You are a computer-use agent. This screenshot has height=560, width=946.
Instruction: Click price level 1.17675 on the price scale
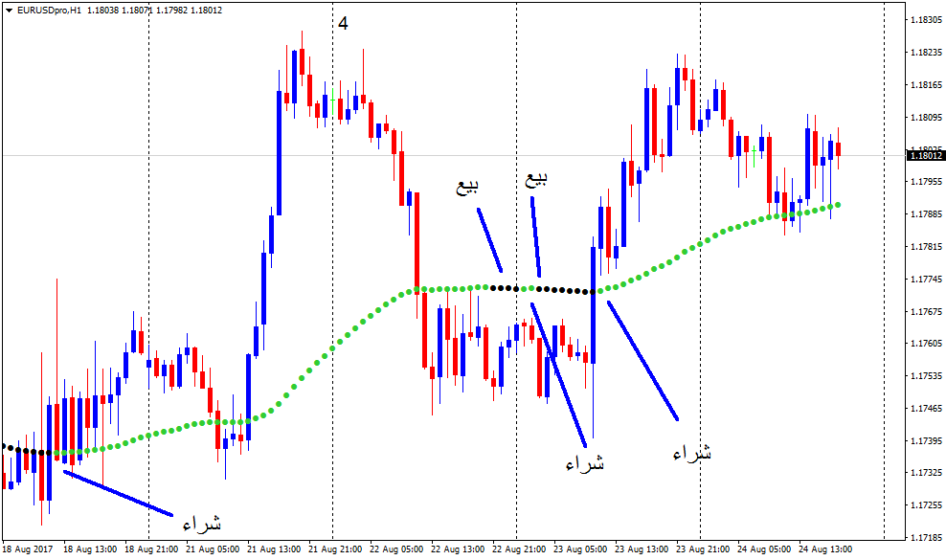(926, 311)
